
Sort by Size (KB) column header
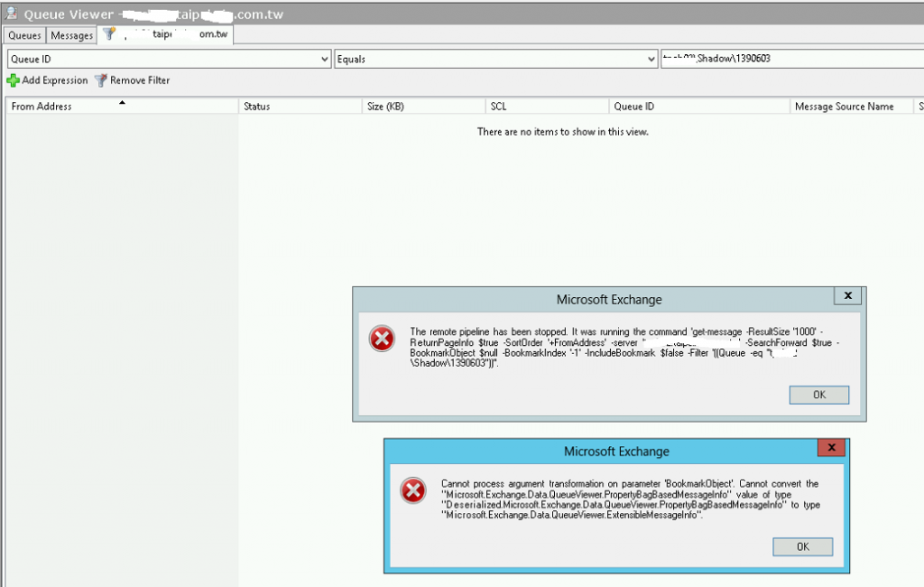pyautogui.click(x=423, y=107)
